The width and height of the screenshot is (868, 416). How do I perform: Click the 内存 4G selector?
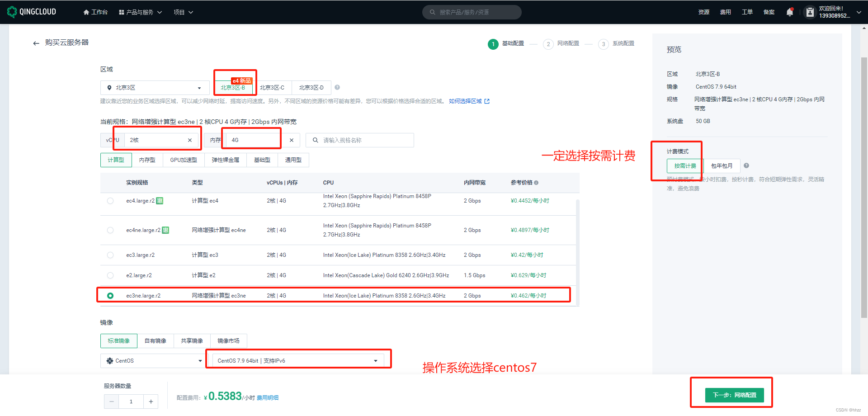(x=263, y=140)
